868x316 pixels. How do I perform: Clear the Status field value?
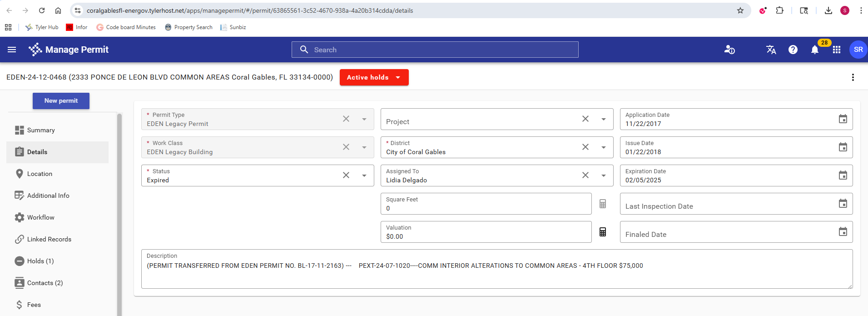346,176
